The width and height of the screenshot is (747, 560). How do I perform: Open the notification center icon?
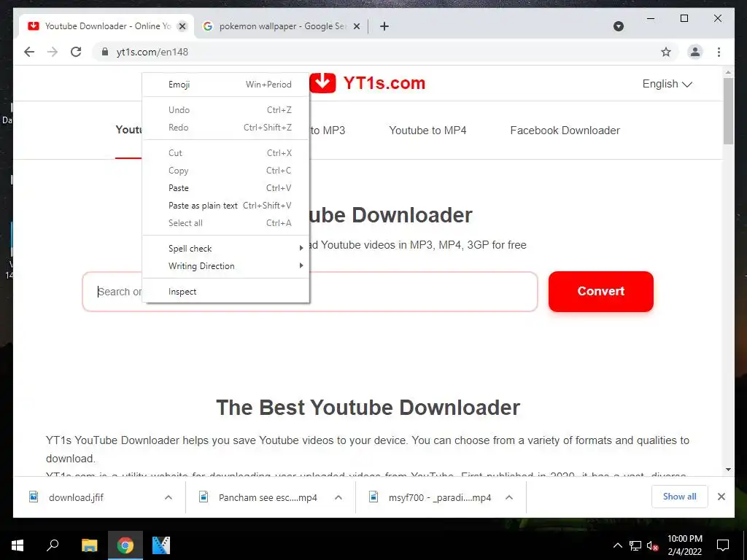point(723,545)
